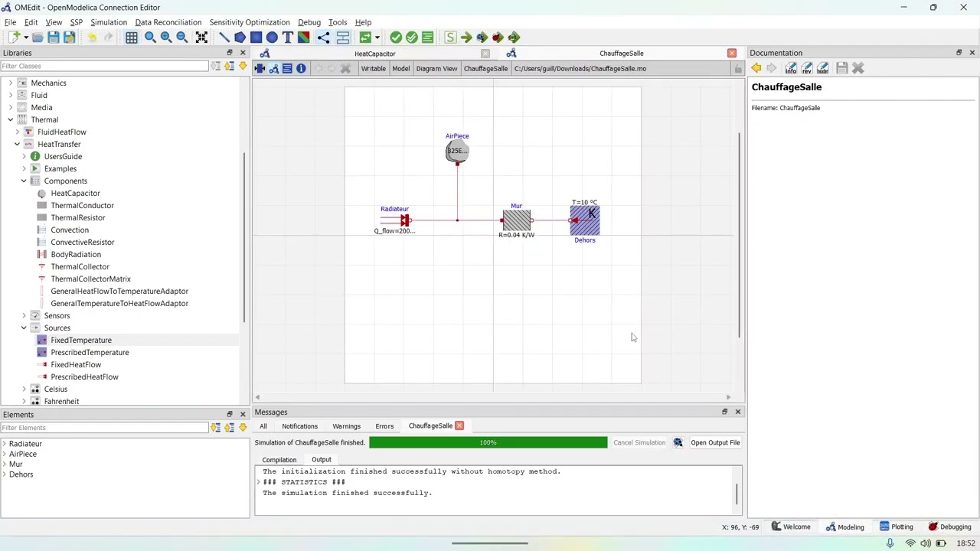The width and height of the screenshot is (980, 551).
Task: Select the Line shape tool
Action: pyautogui.click(x=224, y=37)
